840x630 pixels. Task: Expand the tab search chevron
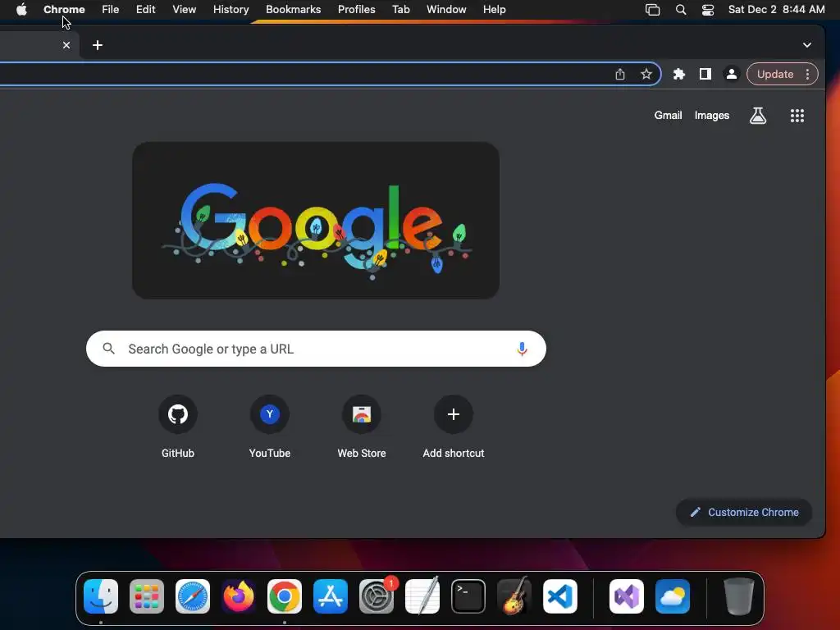(807, 45)
